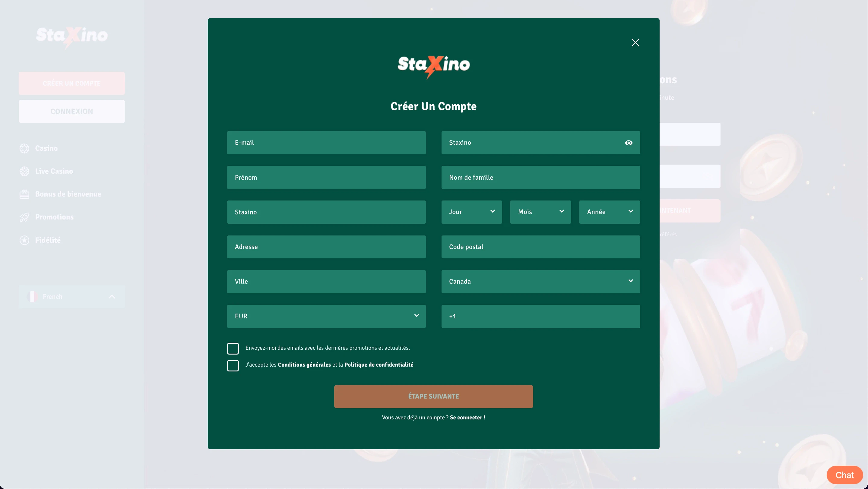Click the Promotions rocket icon

coord(24,217)
